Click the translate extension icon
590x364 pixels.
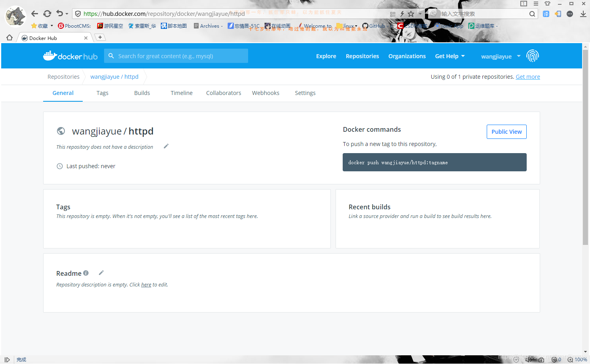click(x=546, y=14)
